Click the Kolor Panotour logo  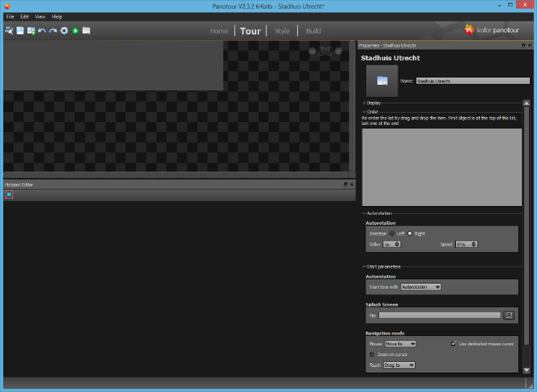click(x=492, y=30)
